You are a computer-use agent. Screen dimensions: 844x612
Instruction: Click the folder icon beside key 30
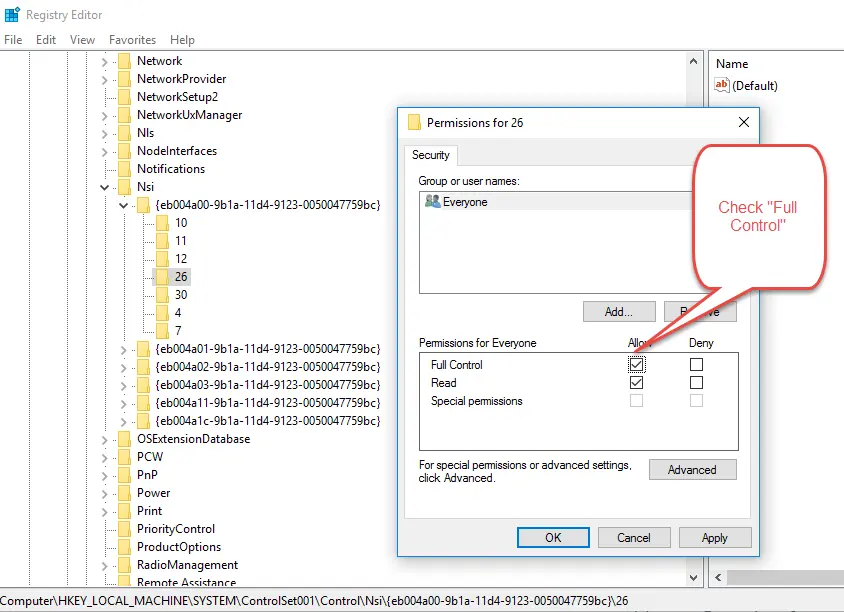tap(161, 295)
